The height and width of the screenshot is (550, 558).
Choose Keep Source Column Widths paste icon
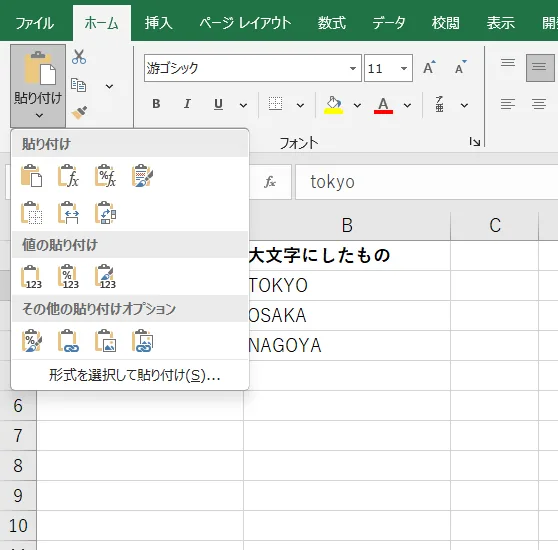coord(68,213)
